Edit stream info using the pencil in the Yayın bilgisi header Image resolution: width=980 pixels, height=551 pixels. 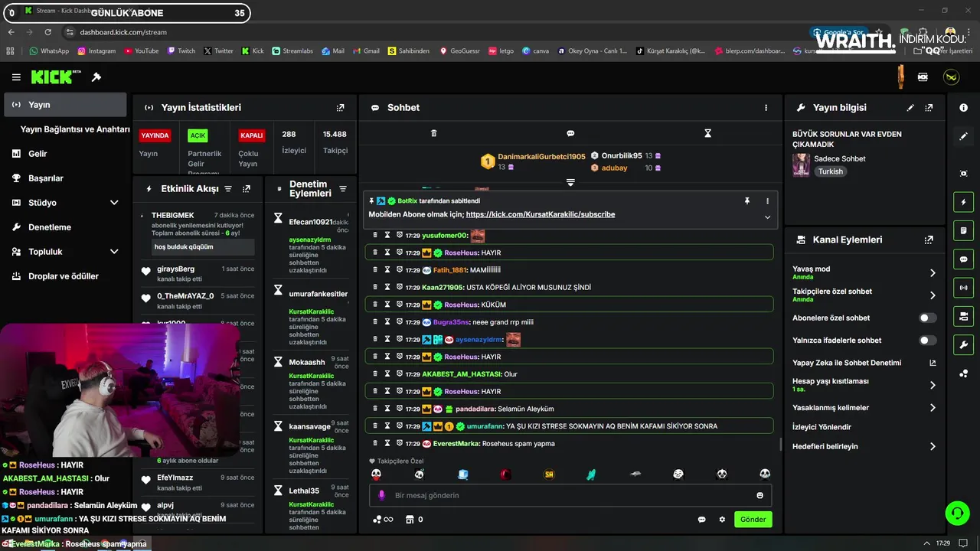pos(910,108)
